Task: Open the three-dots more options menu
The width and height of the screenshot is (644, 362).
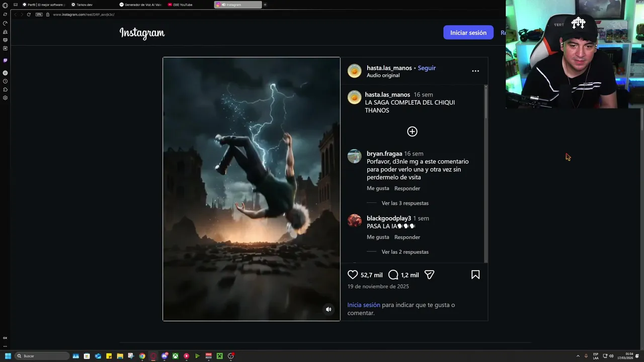Action: (475, 71)
